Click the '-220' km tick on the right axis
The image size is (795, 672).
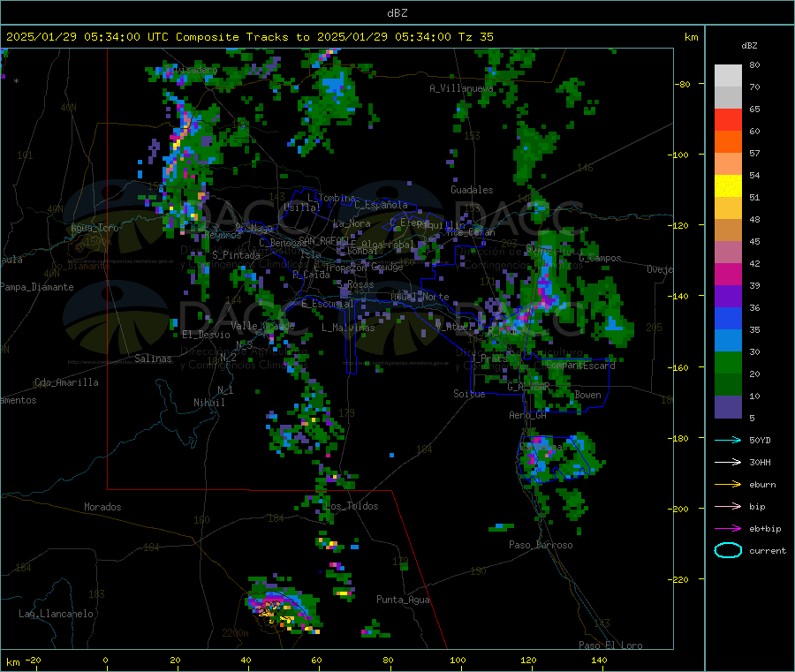tap(678, 579)
